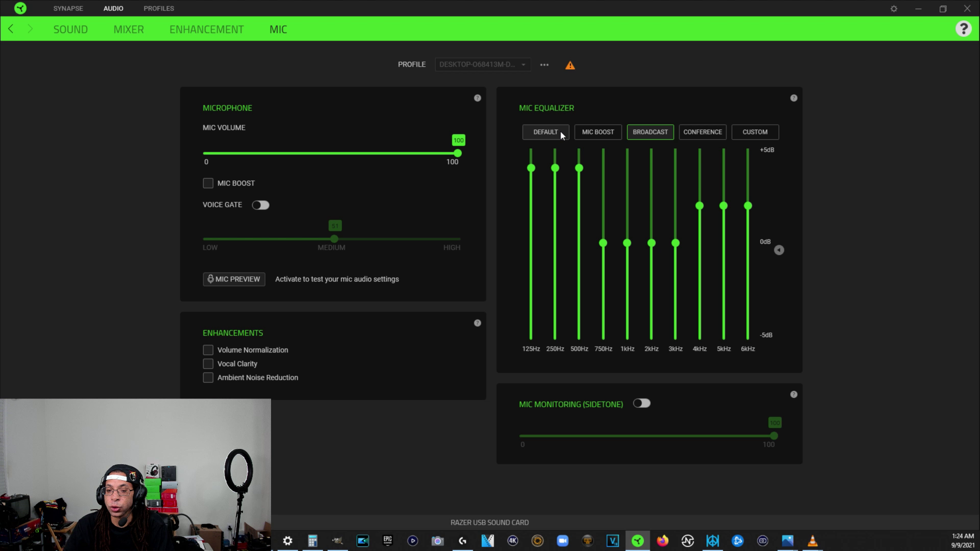
Task: Go back with the left arrow icon
Action: 11,29
